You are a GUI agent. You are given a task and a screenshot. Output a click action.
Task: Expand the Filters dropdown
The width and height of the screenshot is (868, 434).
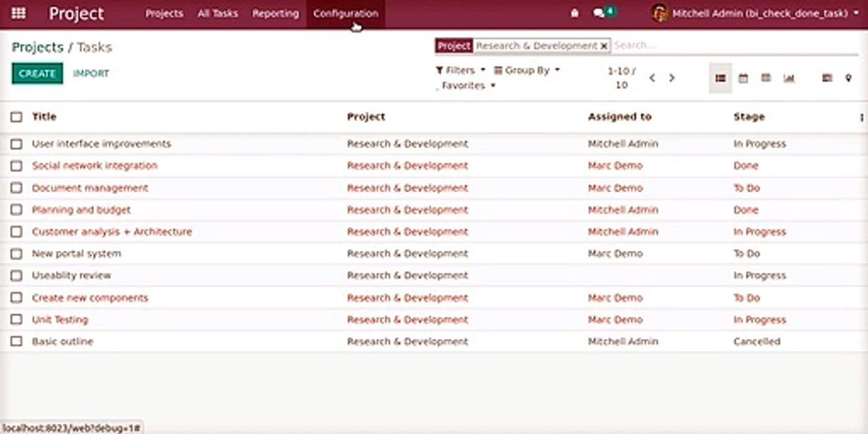460,71
